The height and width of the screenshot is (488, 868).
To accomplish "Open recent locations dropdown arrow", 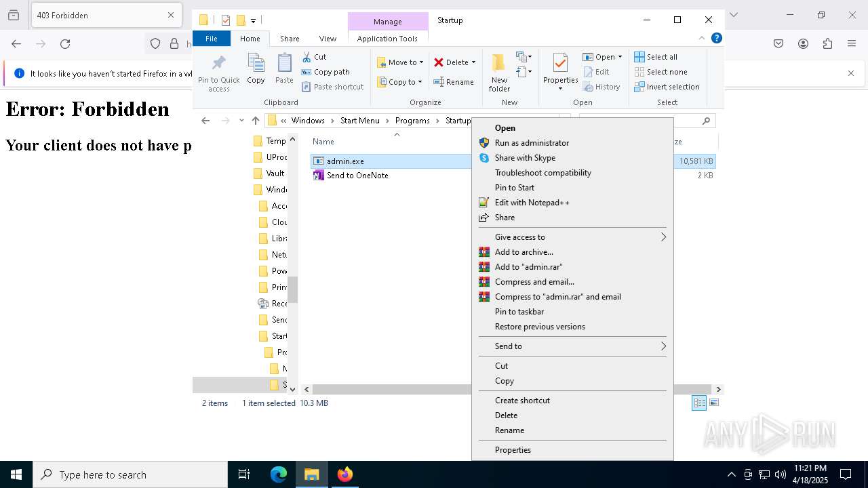I will [241, 121].
